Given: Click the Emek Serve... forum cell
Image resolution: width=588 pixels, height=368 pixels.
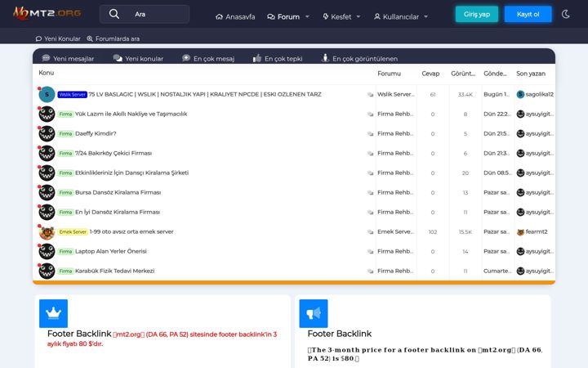Looking at the screenshot, I should [396, 231].
